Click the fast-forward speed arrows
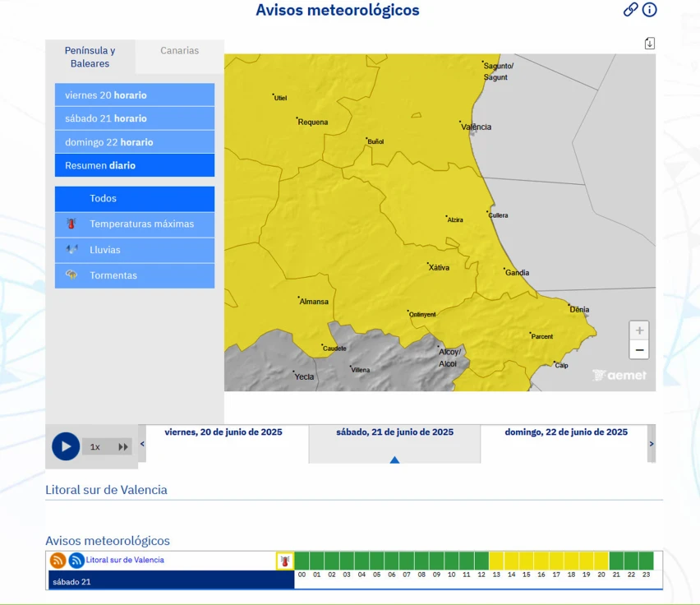 pyautogui.click(x=122, y=447)
